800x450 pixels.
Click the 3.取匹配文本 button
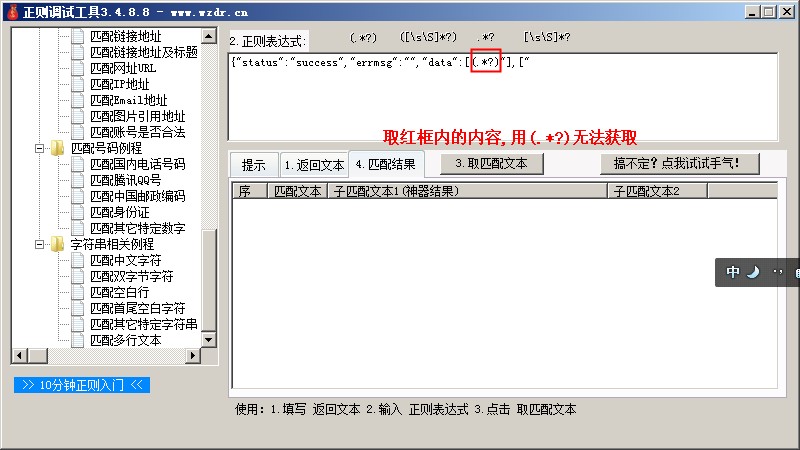(x=492, y=164)
